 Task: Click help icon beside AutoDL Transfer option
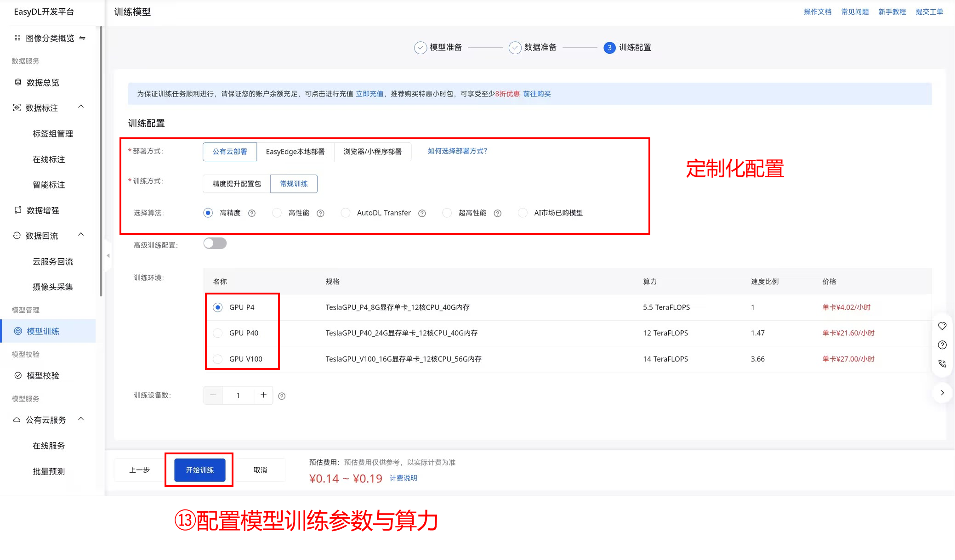(x=422, y=213)
